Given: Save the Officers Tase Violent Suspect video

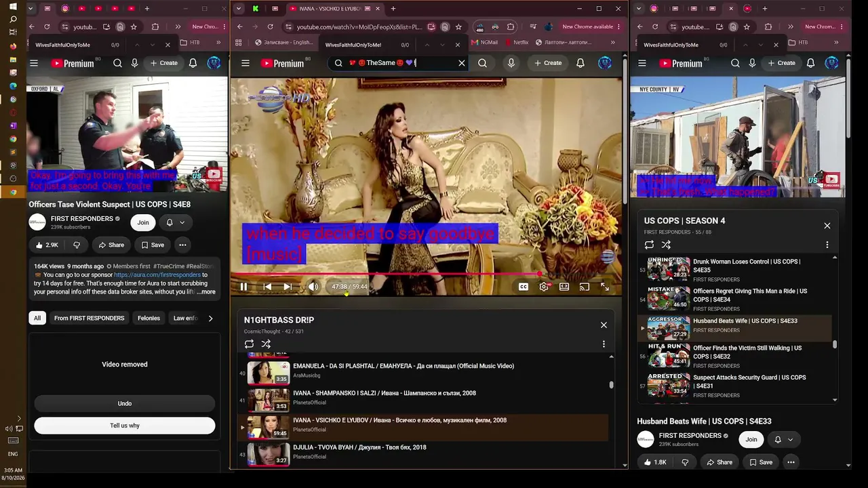Looking at the screenshot, I should point(152,245).
